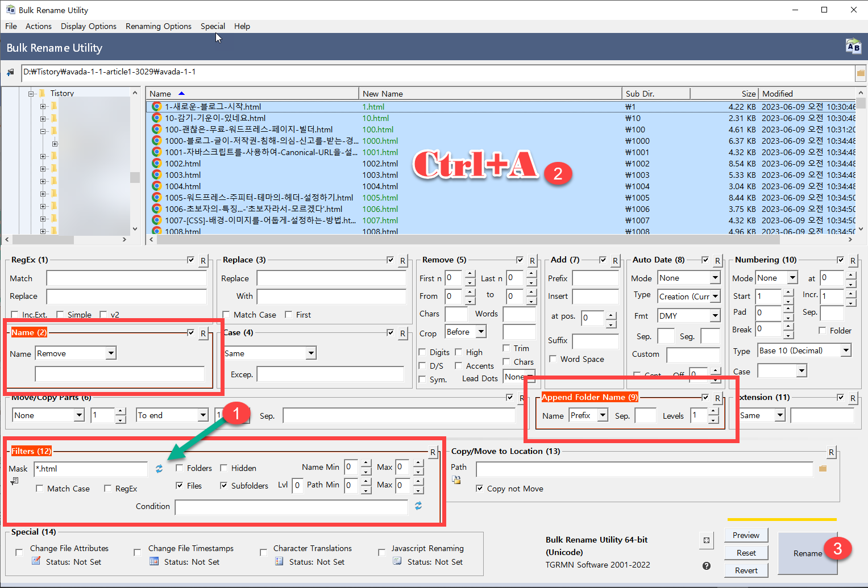Click the Condition input field
Screen dimensions: 868x588
[x=291, y=507]
